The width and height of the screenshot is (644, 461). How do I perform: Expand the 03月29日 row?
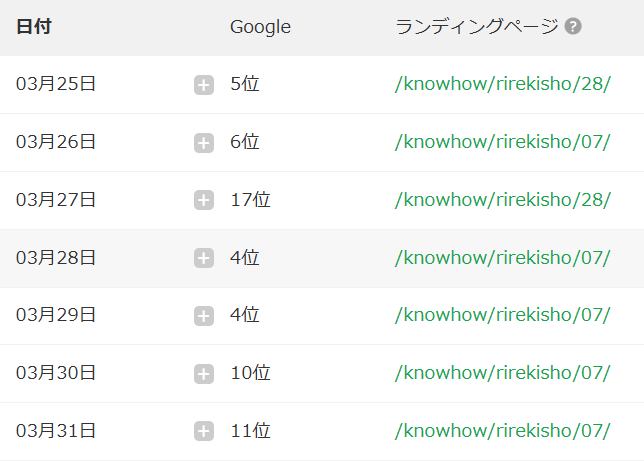coord(204,316)
